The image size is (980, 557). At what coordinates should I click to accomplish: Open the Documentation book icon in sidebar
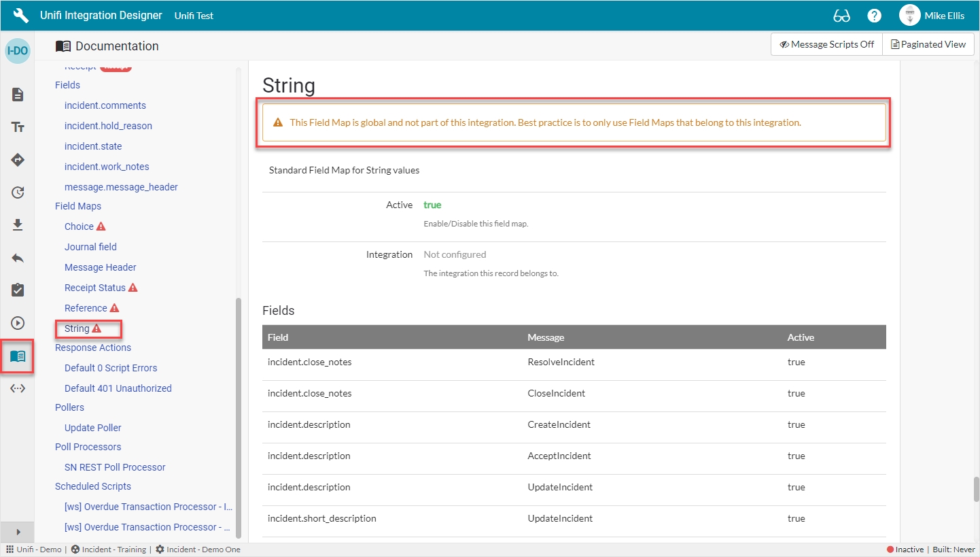pyautogui.click(x=18, y=356)
